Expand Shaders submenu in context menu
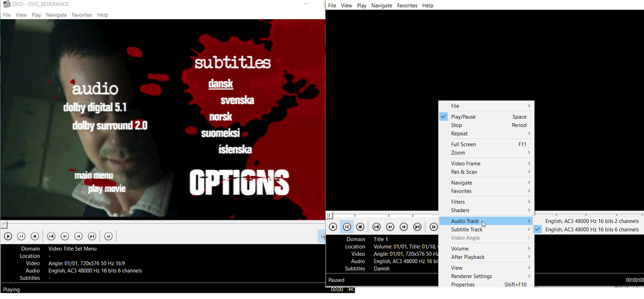Image resolution: width=644 pixels, height=299 pixels. 486,210
